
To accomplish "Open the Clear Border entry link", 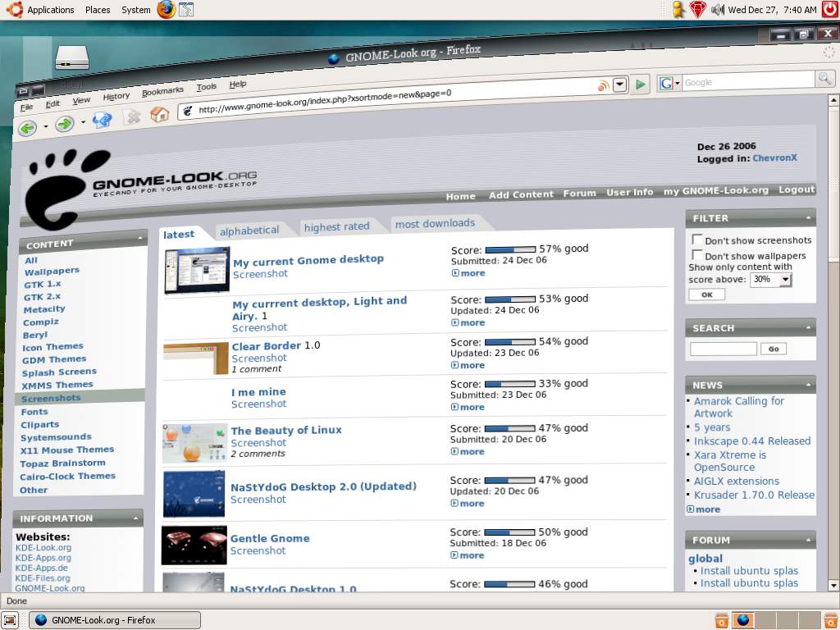I will click(267, 346).
